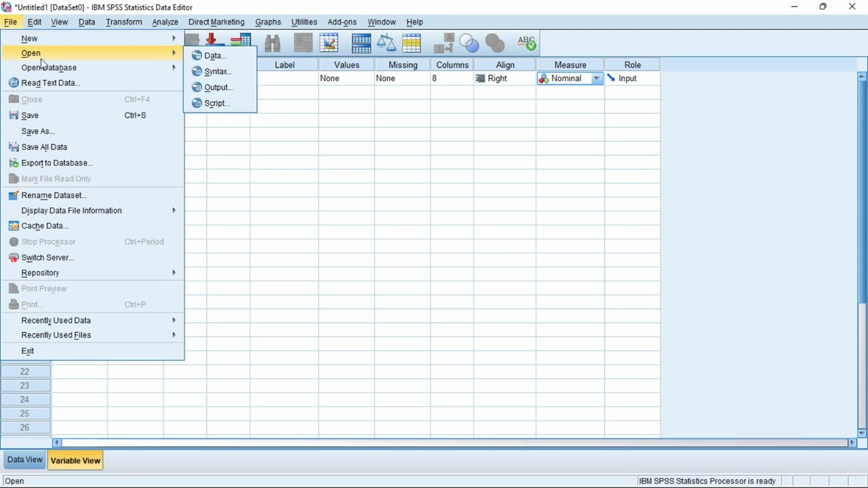Click the None cell under Values

(347, 79)
